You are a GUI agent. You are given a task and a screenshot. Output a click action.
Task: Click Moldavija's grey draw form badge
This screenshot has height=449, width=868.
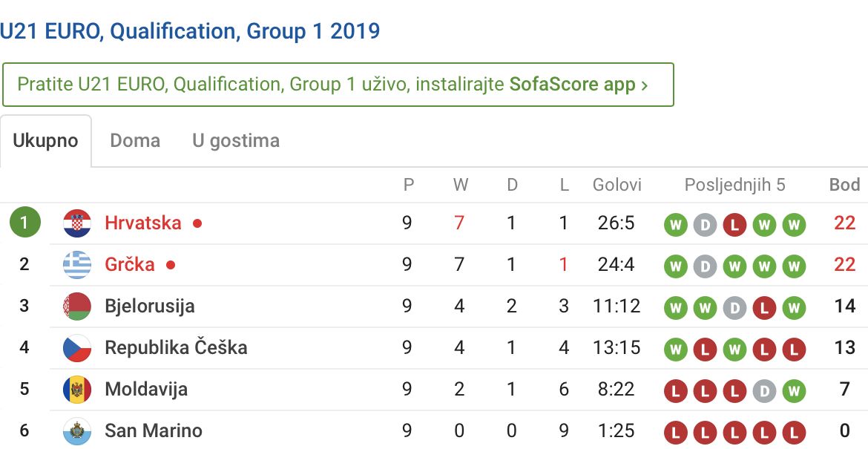[764, 391]
